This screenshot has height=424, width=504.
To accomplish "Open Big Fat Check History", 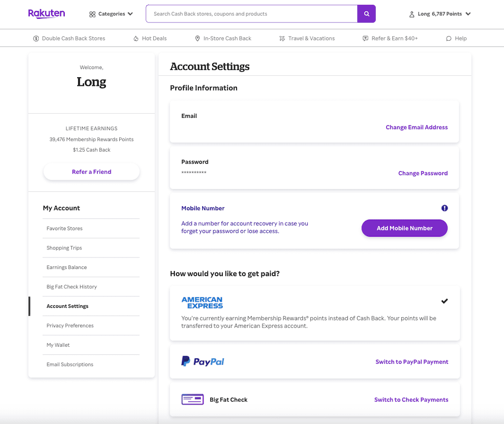I will pos(71,287).
